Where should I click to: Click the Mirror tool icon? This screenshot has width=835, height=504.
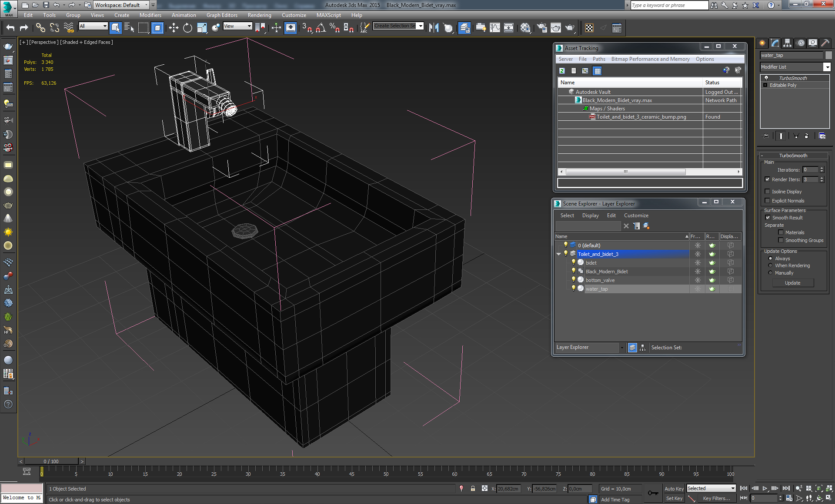tap(434, 28)
